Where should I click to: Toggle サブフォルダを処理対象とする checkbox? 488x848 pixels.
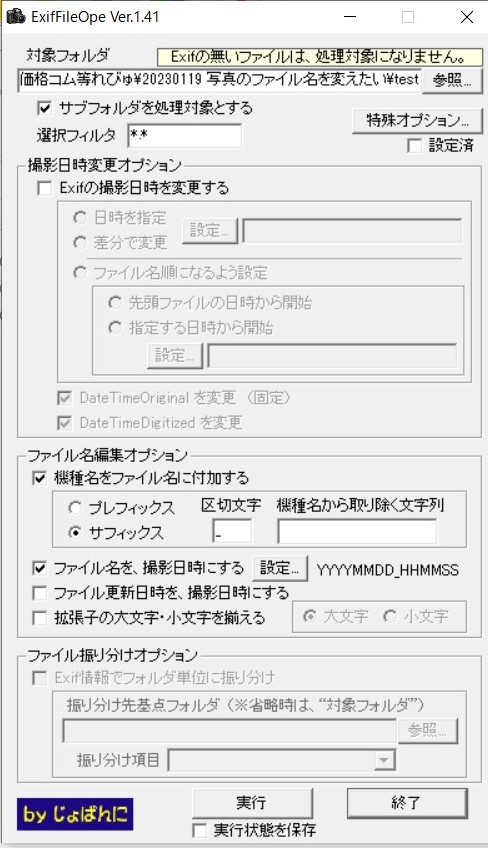45,109
